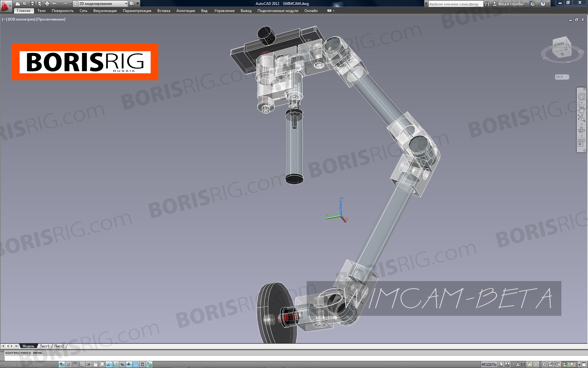Open the Вывод ribbon tab
Screen dimensions: 588x368
pos(246,11)
